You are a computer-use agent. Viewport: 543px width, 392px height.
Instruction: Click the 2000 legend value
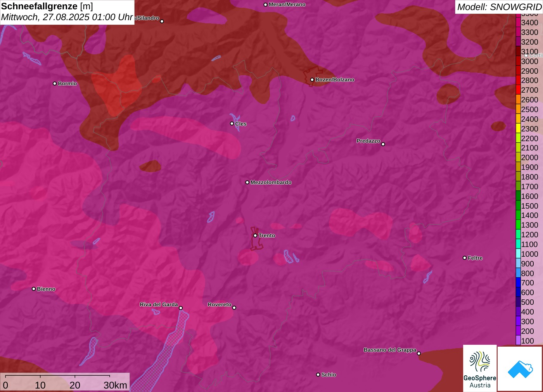pos(529,157)
